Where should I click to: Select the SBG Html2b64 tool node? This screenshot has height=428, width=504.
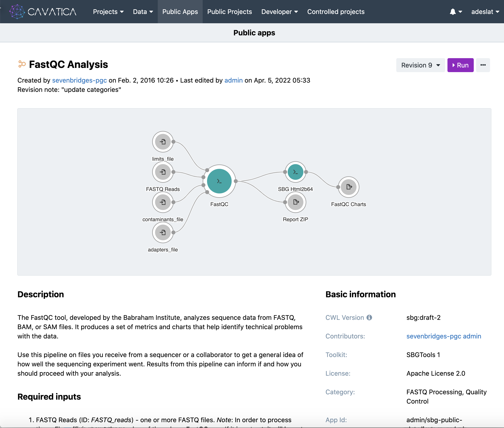click(295, 172)
